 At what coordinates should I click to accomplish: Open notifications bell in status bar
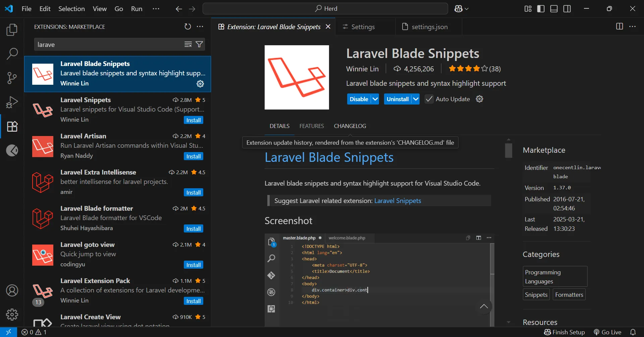click(633, 332)
